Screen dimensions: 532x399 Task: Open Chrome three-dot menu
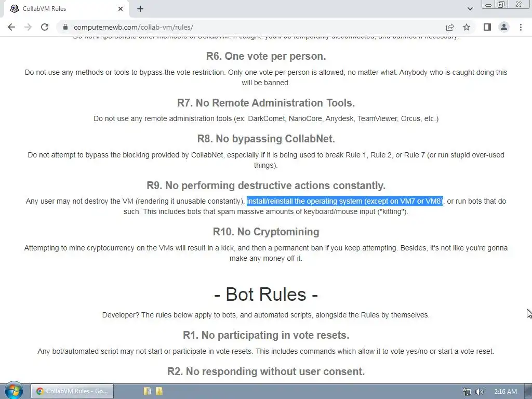[x=521, y=27]
